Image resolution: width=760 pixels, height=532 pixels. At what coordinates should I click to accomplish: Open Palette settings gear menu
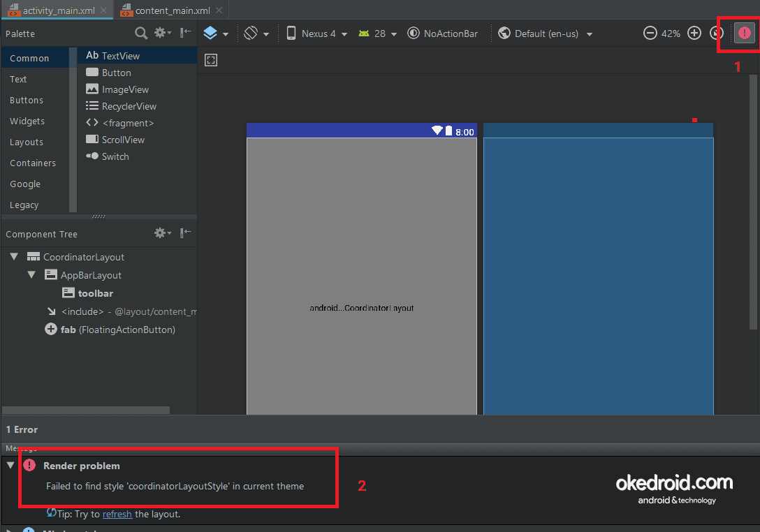pos(162,32)
